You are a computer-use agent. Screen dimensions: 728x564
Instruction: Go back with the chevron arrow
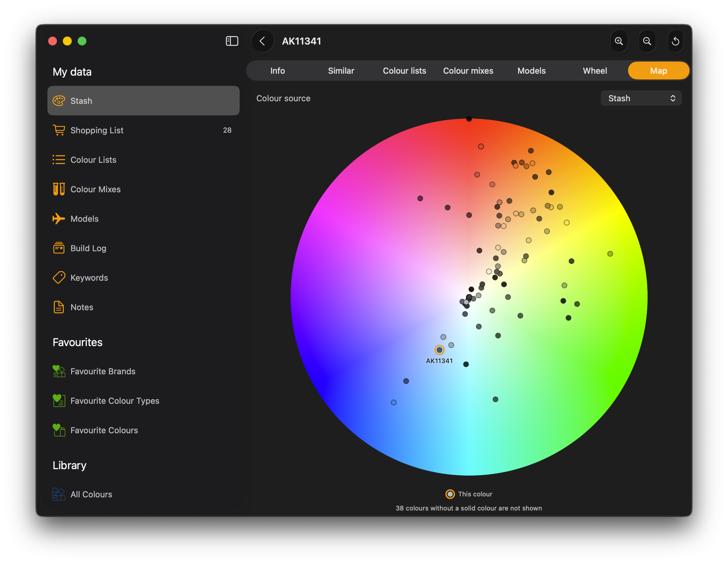click(x=262, y=41)
